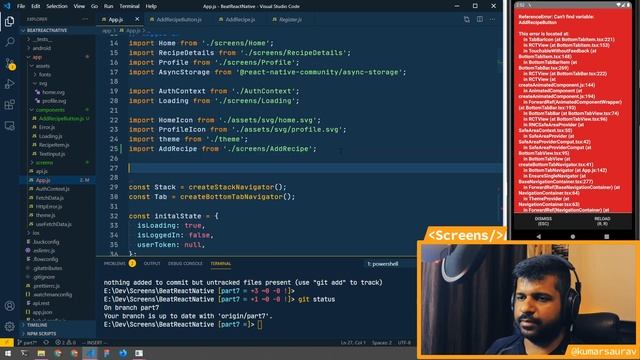
Task: Close the App.js editor tab
Action: (x=137, y=19)
